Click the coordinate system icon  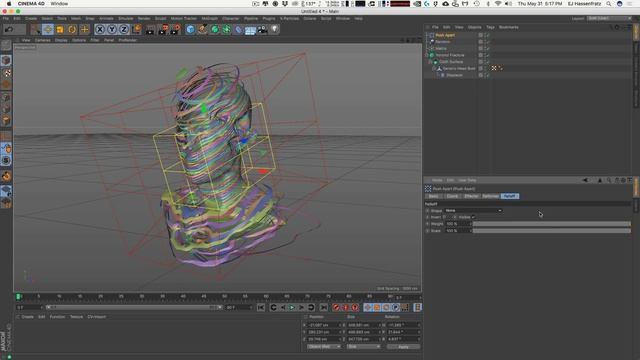point(136,29)
